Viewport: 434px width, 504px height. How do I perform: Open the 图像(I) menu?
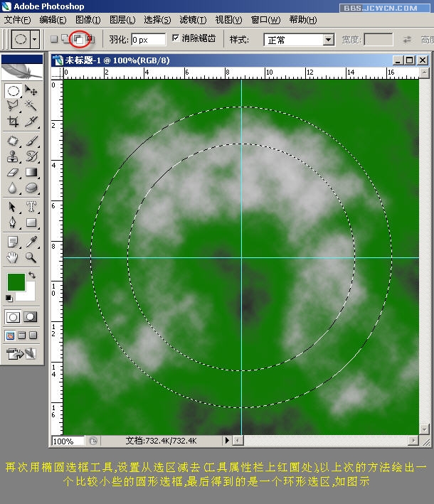[88, 20]
